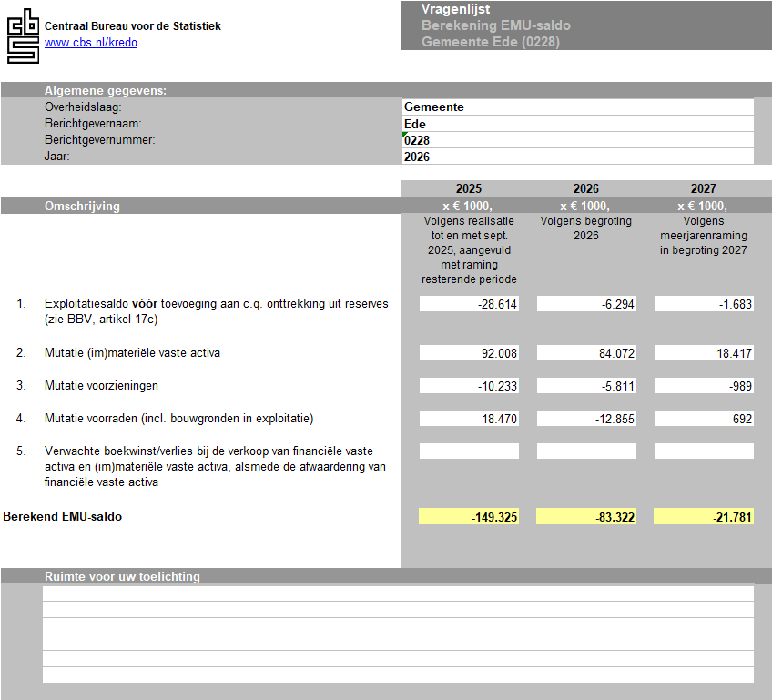Select the Overheidslaag field showing Gemeente
This screenshot has width=772, height=700.
(577, 107)
